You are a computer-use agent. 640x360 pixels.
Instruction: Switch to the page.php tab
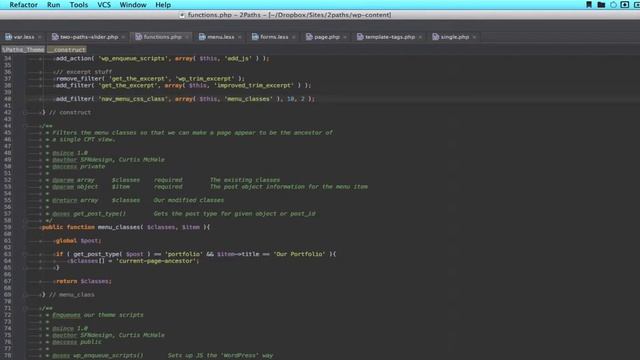pos(327,37)
